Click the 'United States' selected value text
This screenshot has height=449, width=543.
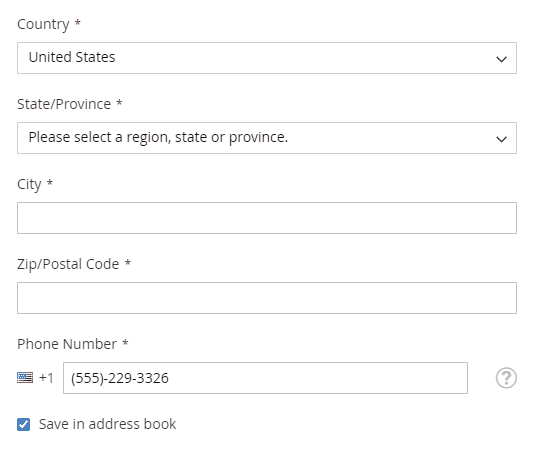coord(72,57)
